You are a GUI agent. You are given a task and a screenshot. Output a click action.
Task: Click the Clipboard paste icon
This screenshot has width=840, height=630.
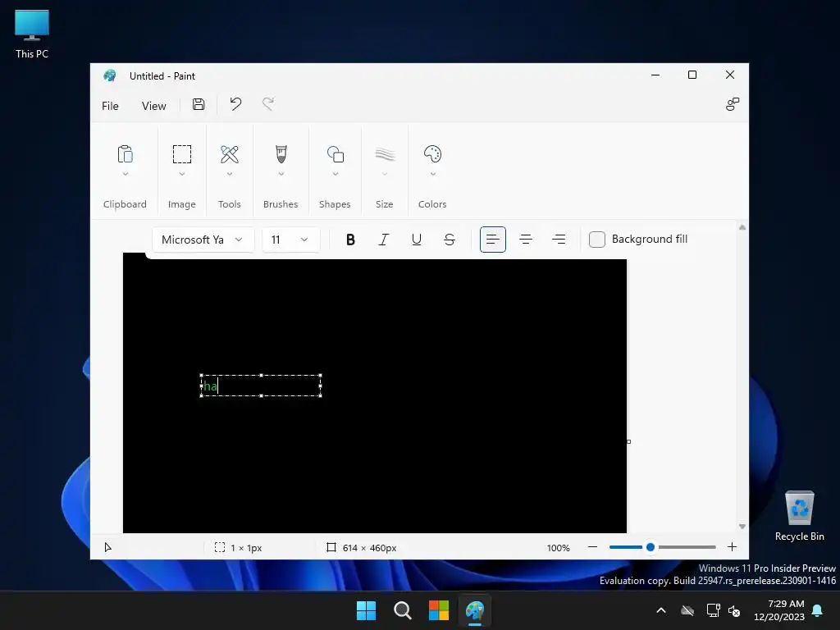click(x=126, y=154)
